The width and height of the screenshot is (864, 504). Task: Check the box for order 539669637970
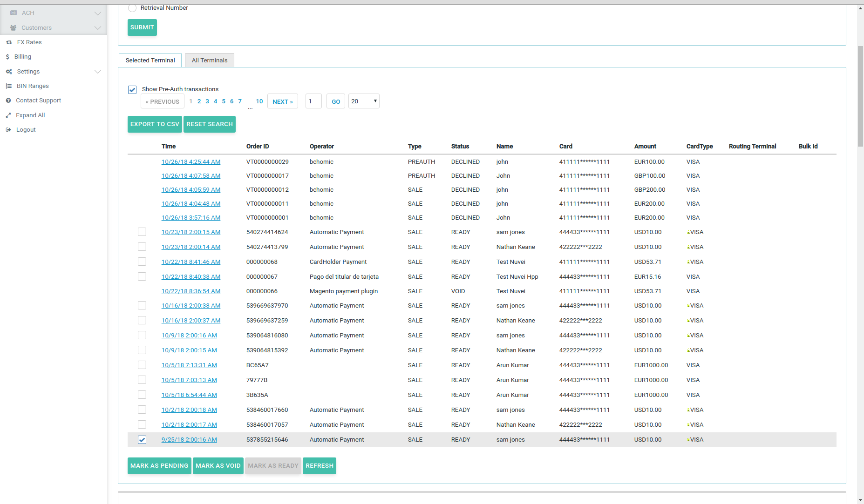point(142,305)
